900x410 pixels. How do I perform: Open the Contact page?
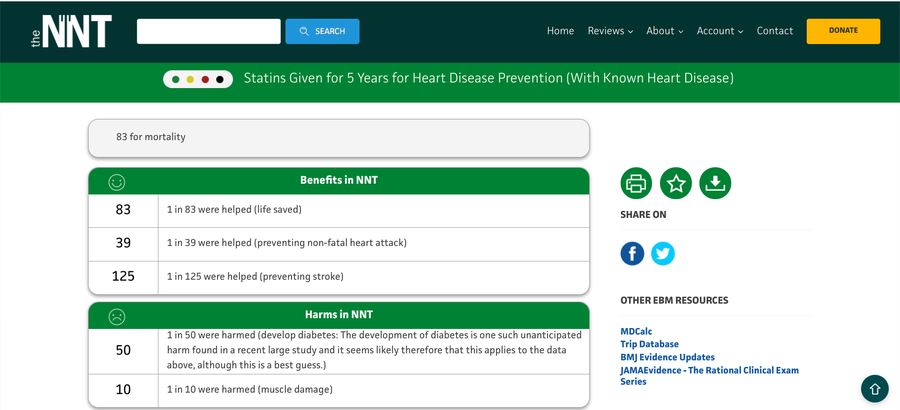click(775, 31)
